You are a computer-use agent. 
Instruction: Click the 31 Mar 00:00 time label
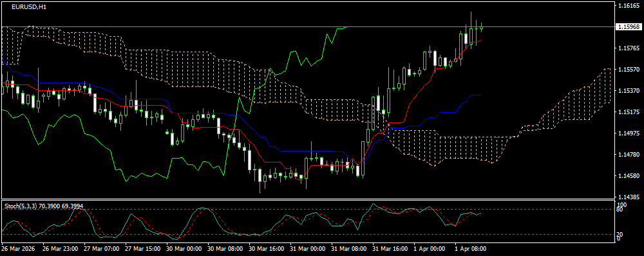coord(308,249)
